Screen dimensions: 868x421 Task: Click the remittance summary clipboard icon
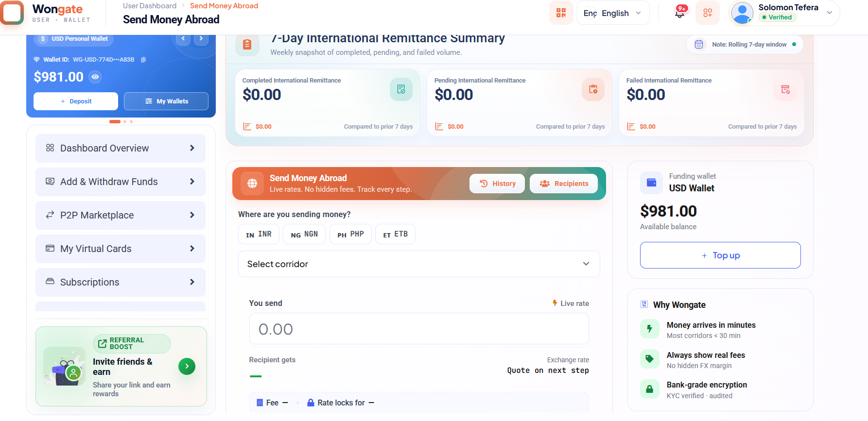point(247,45)
